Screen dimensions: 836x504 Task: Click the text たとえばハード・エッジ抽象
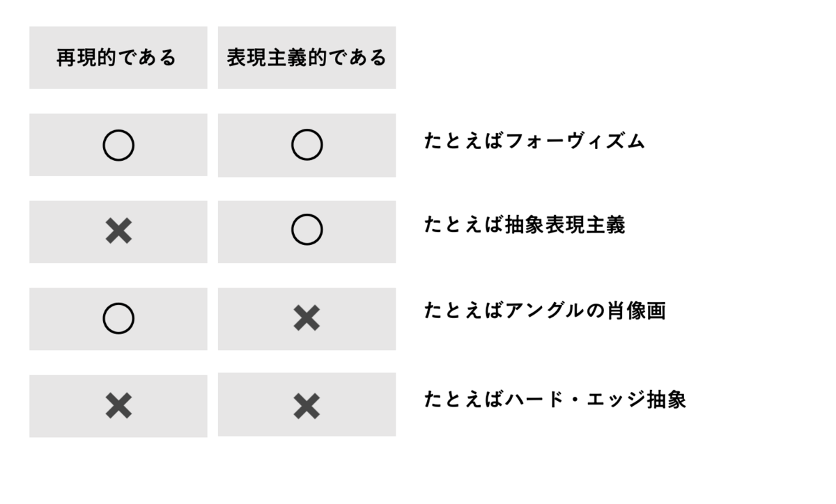[x=555, y=400]
